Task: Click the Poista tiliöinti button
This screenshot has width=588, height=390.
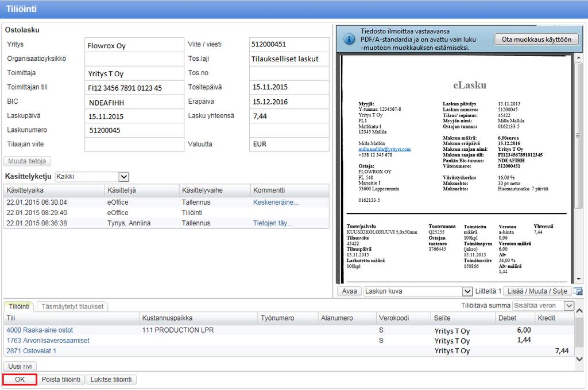Action: click(x=61, y=380)
